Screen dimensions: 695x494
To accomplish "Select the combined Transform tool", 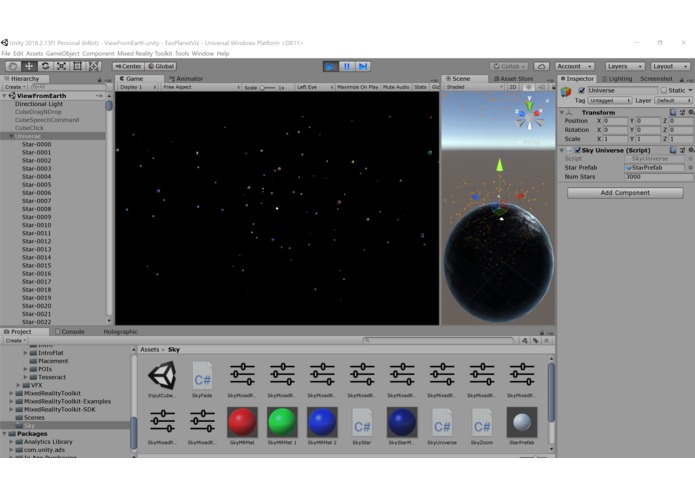I will 94,66.
